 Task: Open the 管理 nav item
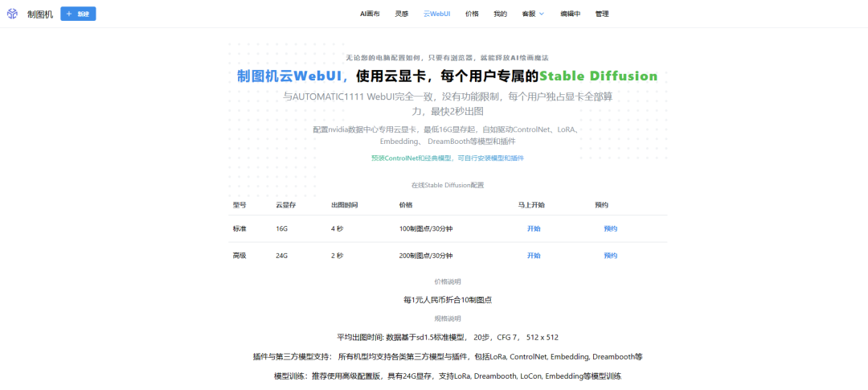pos(602,14)
